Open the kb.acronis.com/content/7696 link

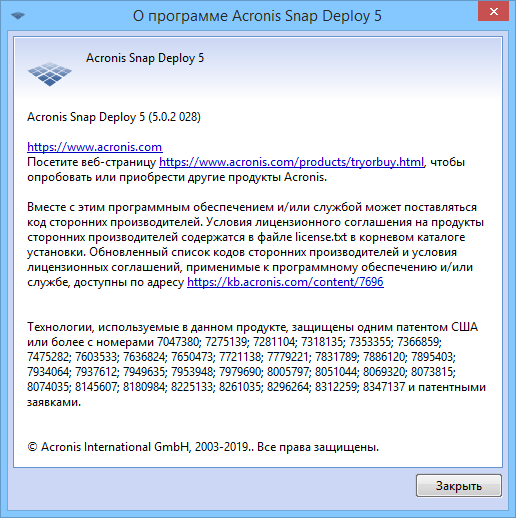tap(285, 282)
